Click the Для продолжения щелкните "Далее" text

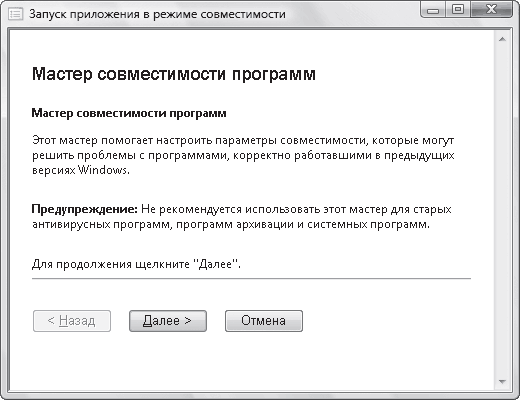[136, 264]
